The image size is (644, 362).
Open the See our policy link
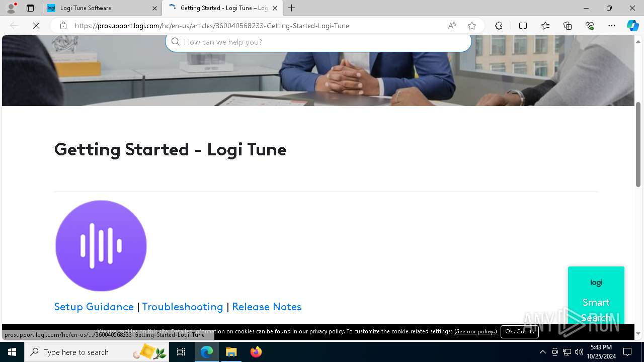[475, 331]
